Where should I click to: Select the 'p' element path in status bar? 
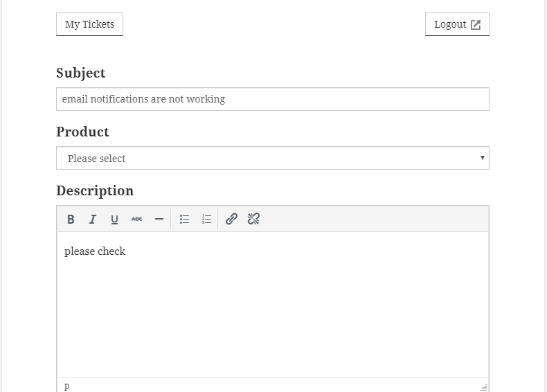click(67, 386)
